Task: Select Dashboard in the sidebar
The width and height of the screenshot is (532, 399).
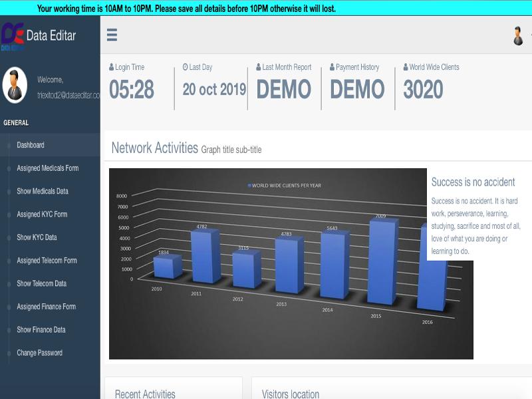Action: pyautogui.click(x=31, y=145)
